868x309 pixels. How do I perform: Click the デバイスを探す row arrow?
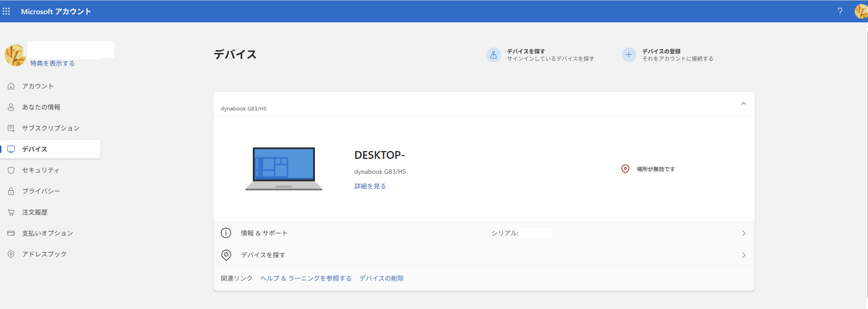tap(744, 255)
